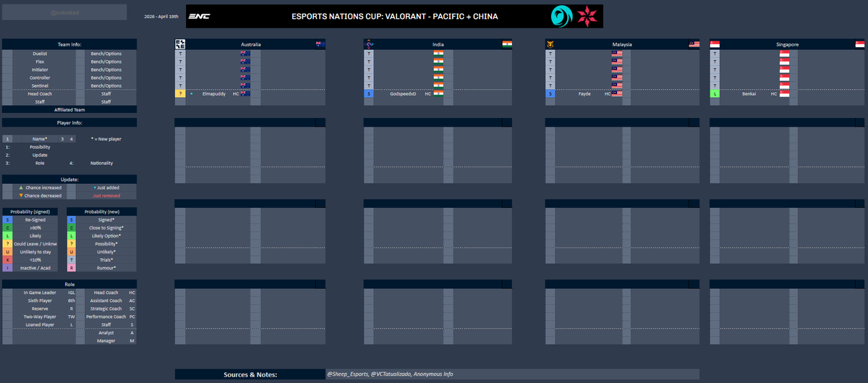Click the India team name header

pyautogui.click(x=438, y=44)
